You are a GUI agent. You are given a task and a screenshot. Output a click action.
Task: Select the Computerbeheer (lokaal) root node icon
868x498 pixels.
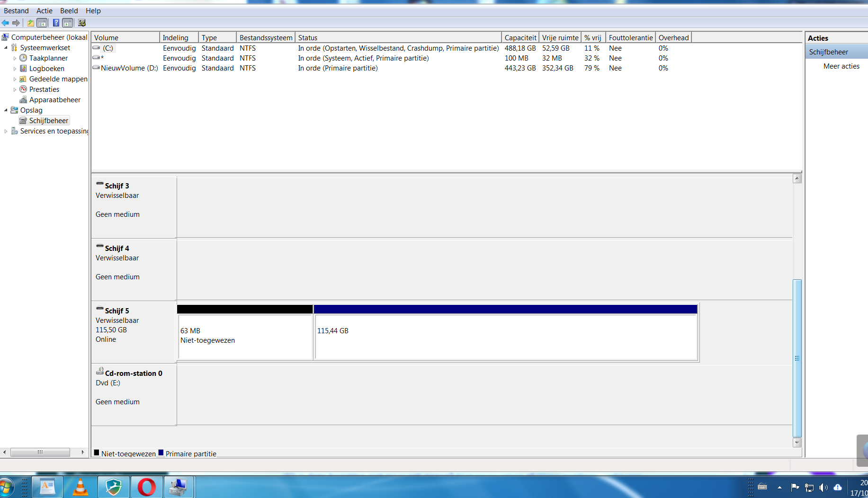click(6, 37)
